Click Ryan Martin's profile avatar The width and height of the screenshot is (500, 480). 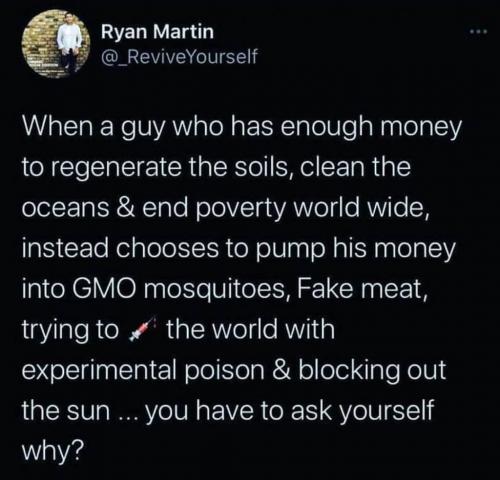point(56,44)
